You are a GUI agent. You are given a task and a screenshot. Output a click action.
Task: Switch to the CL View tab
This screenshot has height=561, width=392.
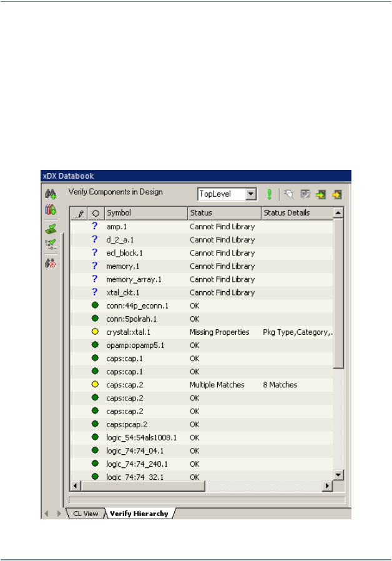(86, 514)
